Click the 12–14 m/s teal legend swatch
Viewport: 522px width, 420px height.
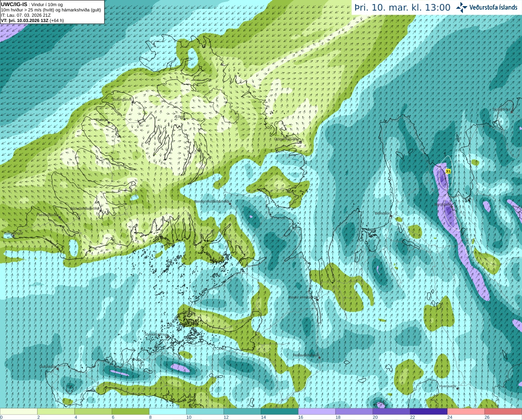coord(242,411)
